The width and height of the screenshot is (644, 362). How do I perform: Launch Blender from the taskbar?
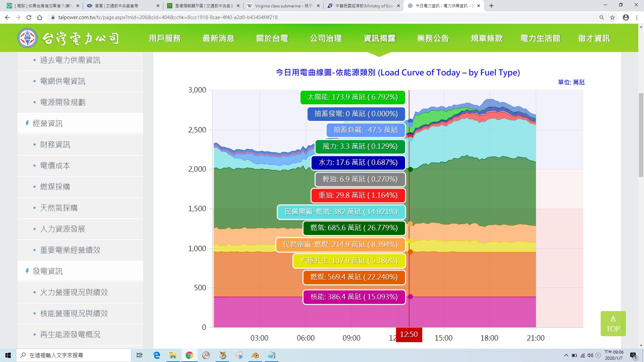tap(255, 355)
